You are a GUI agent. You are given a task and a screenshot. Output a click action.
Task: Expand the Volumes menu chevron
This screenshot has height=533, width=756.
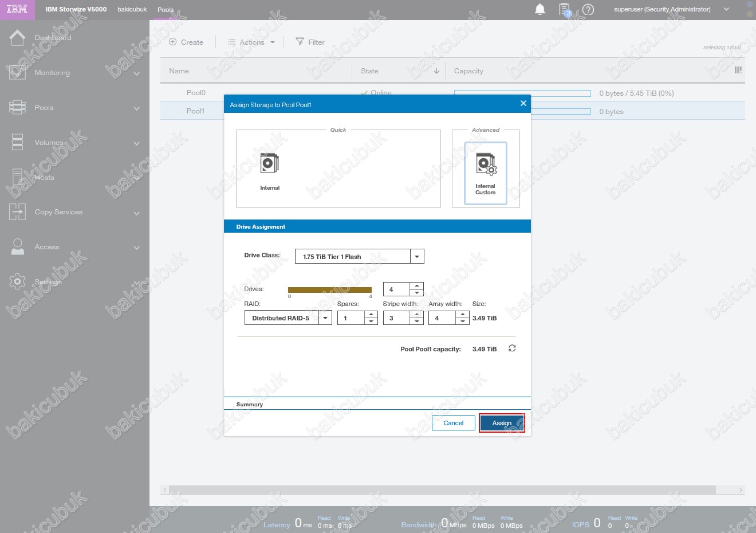(x=137, y=143)
